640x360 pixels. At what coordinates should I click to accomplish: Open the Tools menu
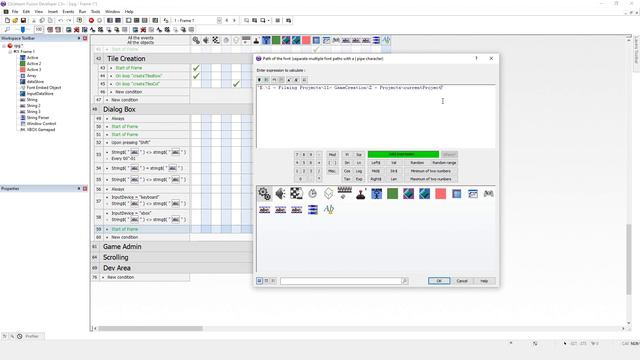coord(96,12)
